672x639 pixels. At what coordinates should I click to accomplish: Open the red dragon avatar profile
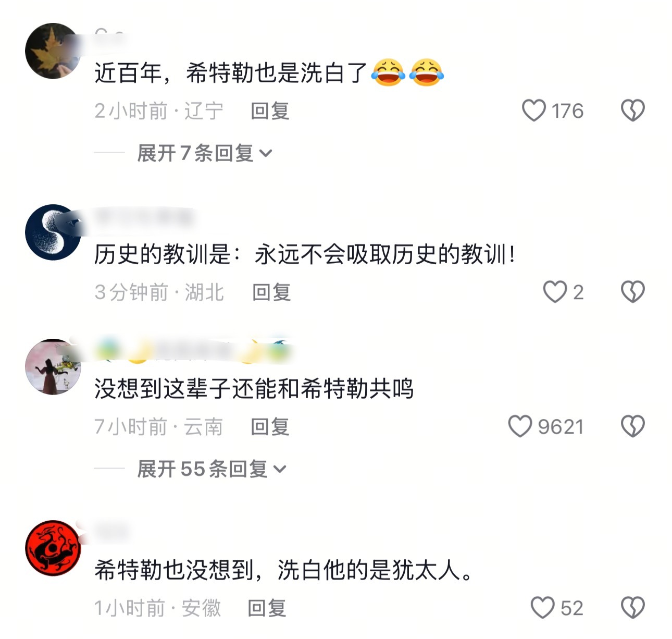pos(53,548)
